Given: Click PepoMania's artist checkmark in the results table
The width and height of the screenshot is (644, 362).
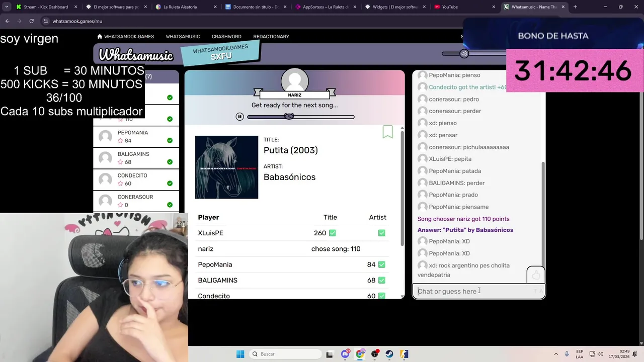Looking at the screenshot, I should 381,264.
